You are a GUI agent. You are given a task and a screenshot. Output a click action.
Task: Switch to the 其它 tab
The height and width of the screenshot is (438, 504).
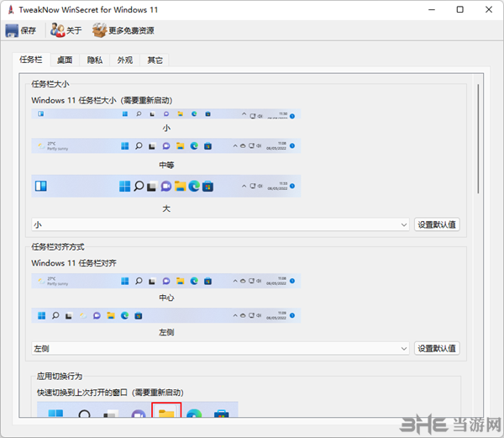[155, 60]
